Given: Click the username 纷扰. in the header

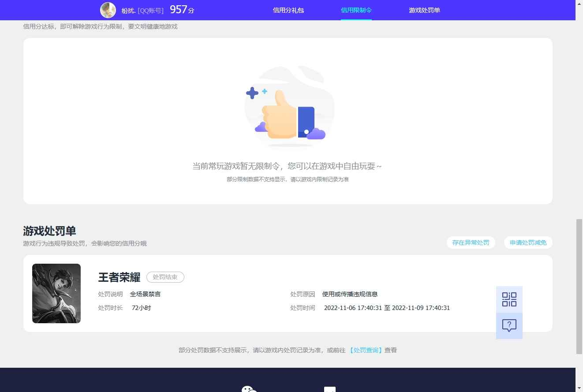Looking at the screenshot, I should coord(128,11).
